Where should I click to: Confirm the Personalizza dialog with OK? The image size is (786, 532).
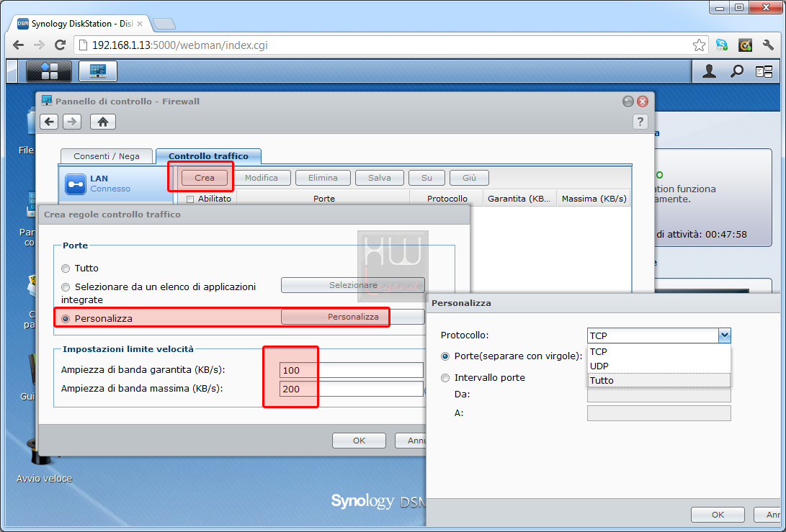pos(718,515)
